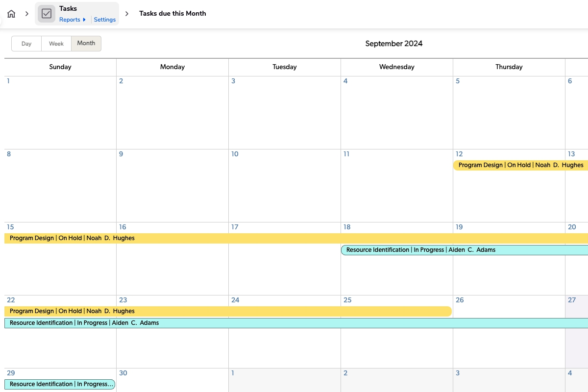
Task: Open the truncated Resource Identification task on September 29
Action: [x=60, y=384]
